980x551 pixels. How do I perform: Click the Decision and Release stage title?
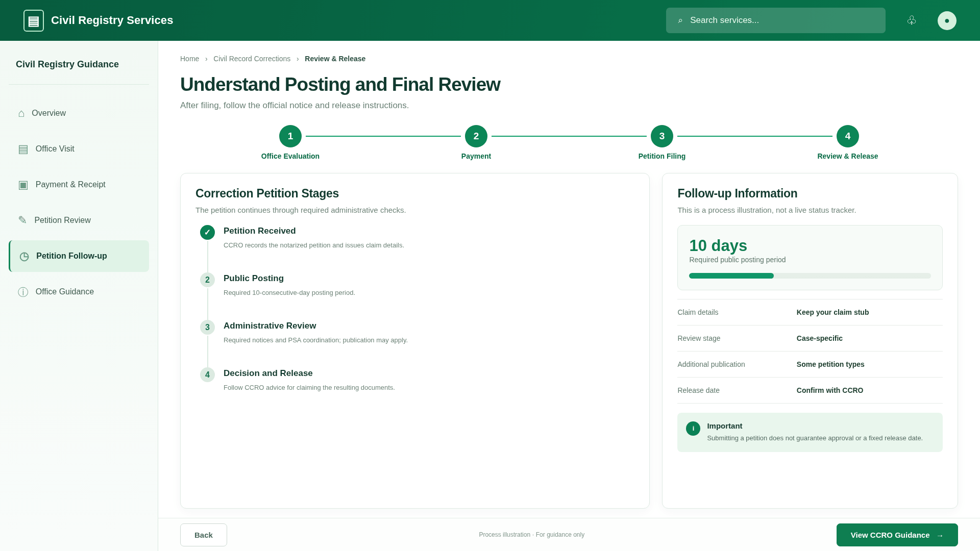(268, 373)
